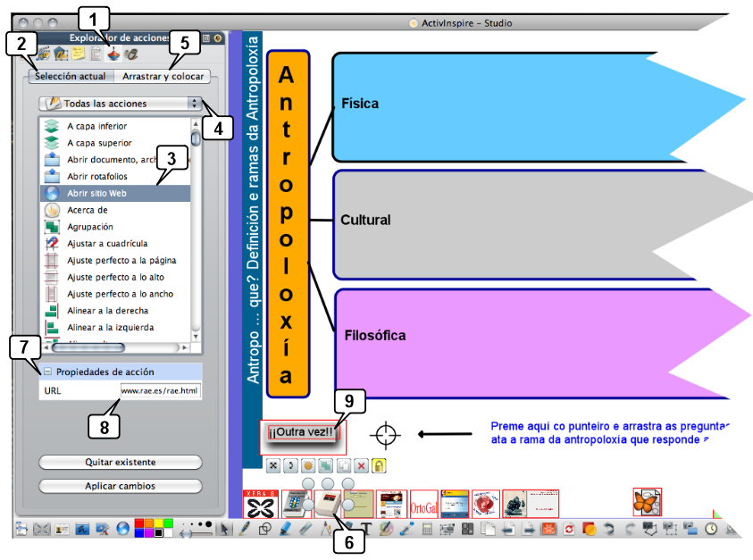753x560 pixels.
Task: Click the URL input field
Action: [x=160, y=391]
